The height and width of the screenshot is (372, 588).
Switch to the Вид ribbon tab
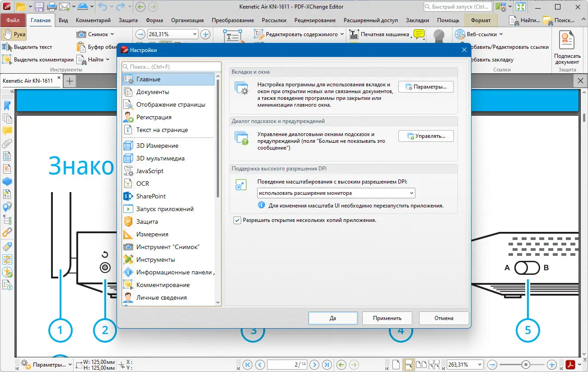point(63,20)
